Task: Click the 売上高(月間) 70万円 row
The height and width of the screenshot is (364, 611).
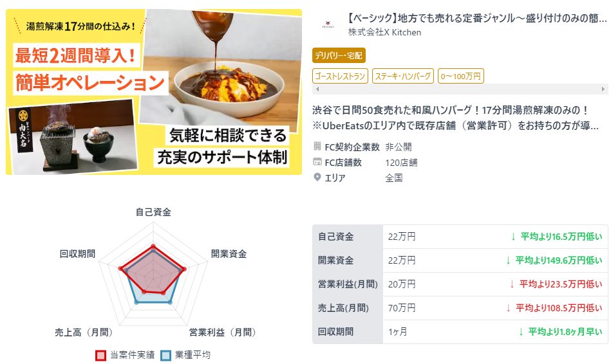Action: click(460, 308)
